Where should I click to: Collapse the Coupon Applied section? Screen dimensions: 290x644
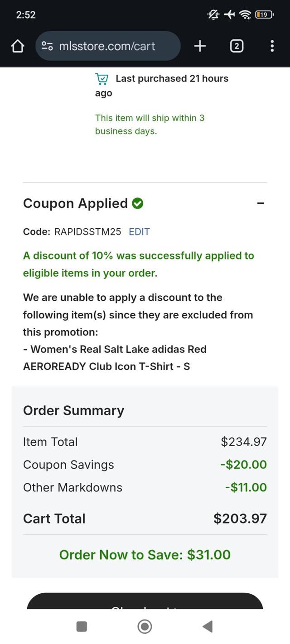(260, 204)
